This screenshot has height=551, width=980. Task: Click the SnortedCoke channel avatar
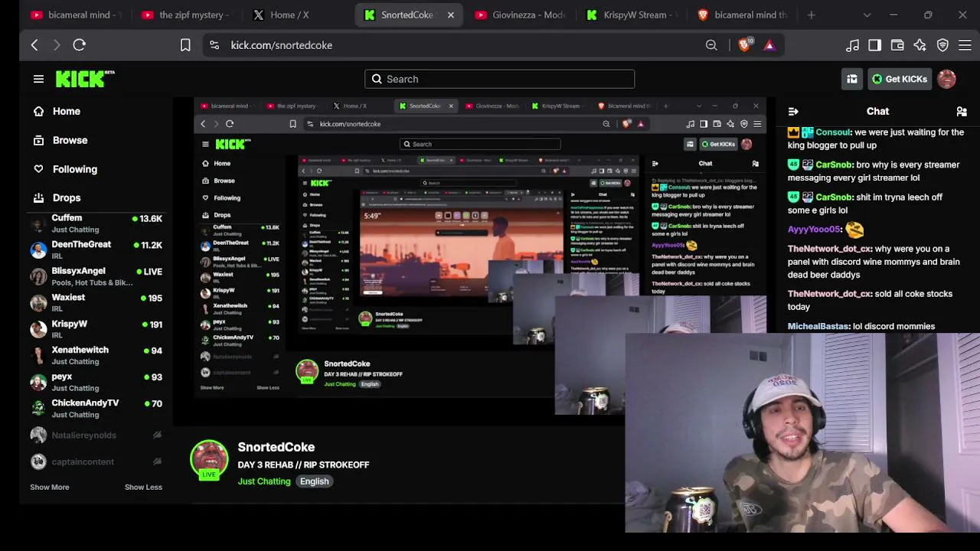point(209,458)
